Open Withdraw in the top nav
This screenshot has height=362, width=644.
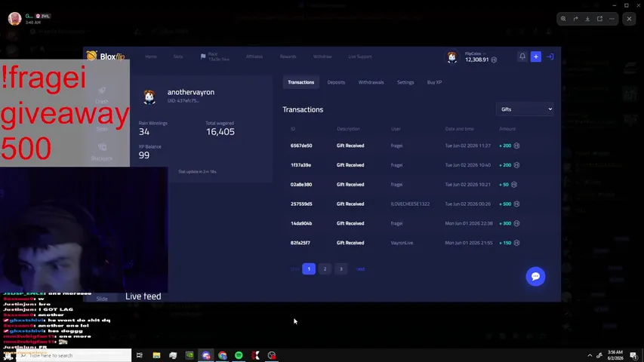322,57
